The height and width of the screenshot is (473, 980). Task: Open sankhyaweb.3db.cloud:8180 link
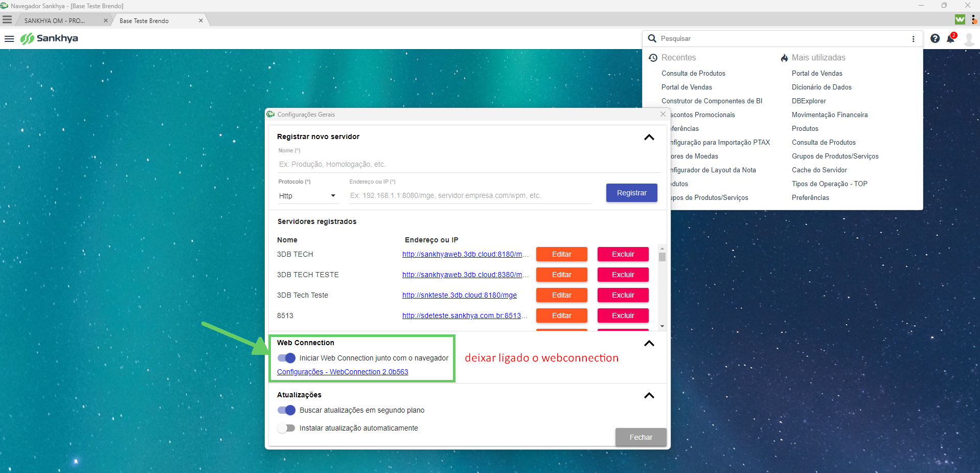coord(465,254)
